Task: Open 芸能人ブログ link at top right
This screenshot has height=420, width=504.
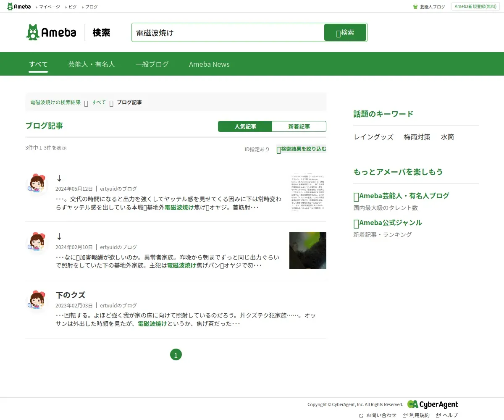Action: (432, 7)
